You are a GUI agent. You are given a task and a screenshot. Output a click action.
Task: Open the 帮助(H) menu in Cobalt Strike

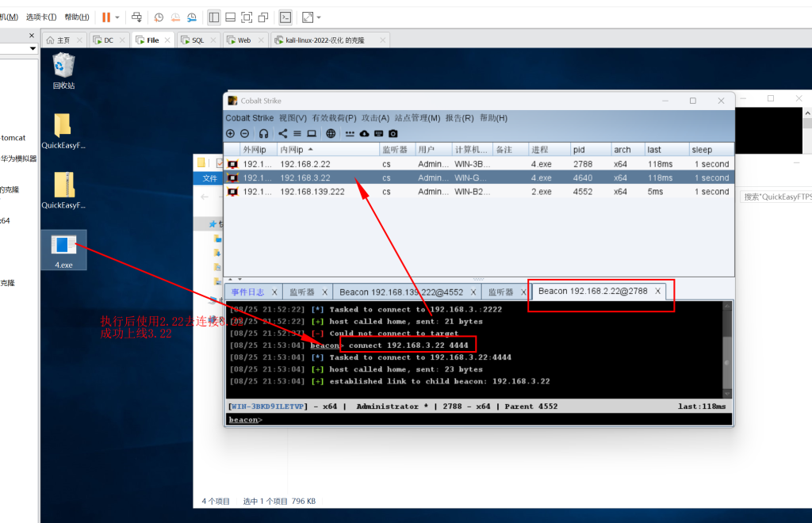493,118
